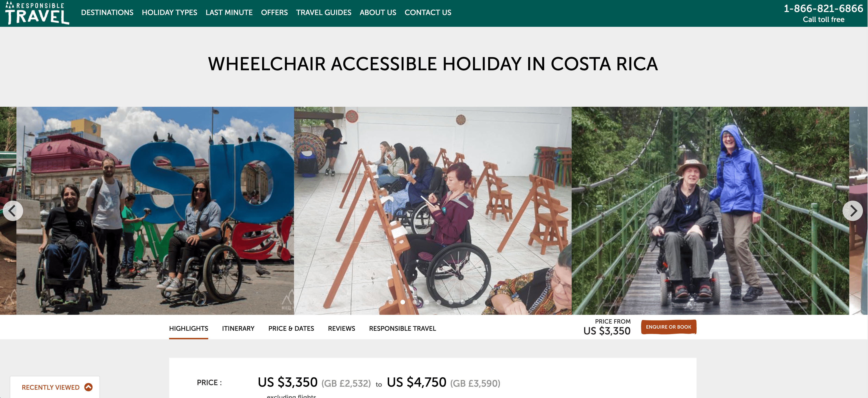The width and height of the screenshot is (868, 398).
Task: Open the Holiday Types menu
Action: click(169, 12)
